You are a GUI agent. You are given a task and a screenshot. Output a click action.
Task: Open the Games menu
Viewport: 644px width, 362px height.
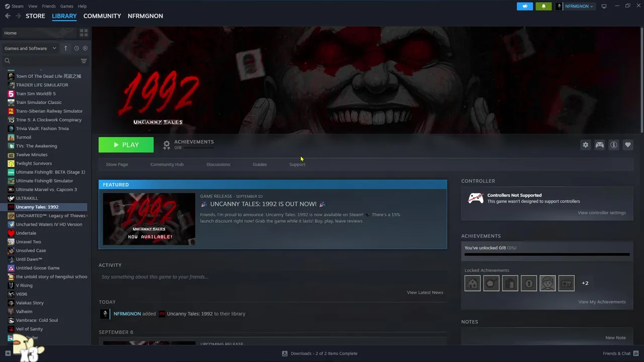(66, 6)
